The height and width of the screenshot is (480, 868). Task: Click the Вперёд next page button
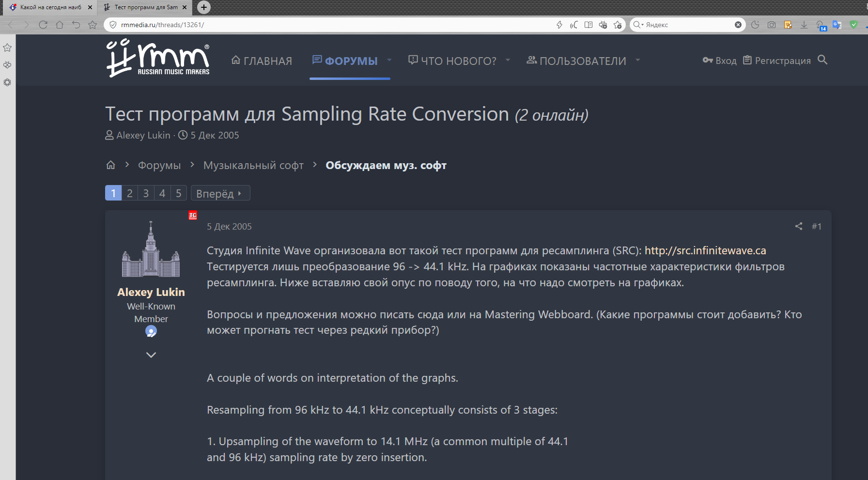220,193
